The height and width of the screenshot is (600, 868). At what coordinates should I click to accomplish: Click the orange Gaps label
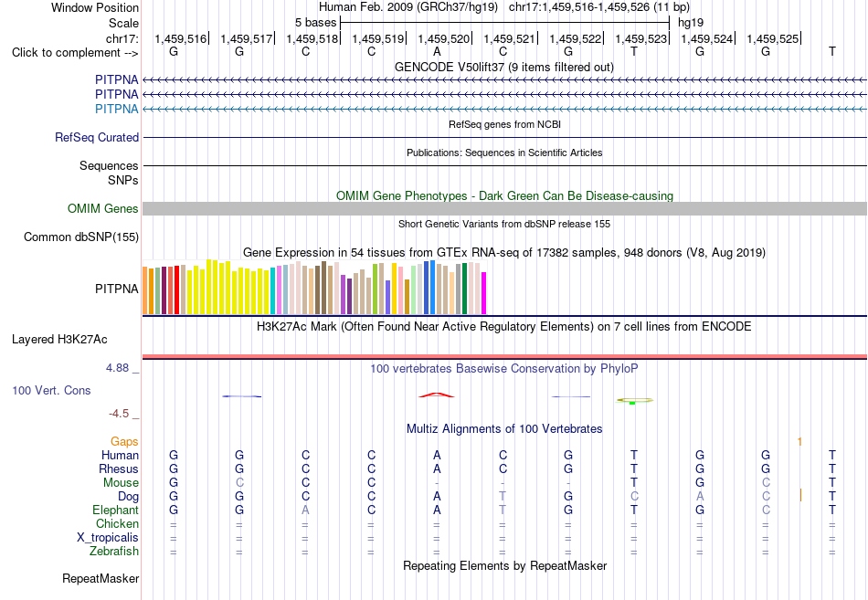(x=124, y=442)
